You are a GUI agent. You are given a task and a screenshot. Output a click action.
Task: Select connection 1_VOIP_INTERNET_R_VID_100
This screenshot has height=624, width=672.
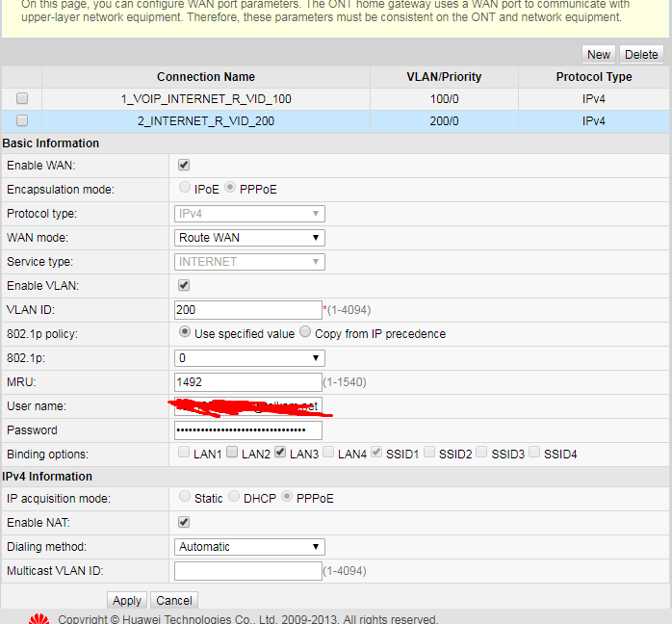206,99
